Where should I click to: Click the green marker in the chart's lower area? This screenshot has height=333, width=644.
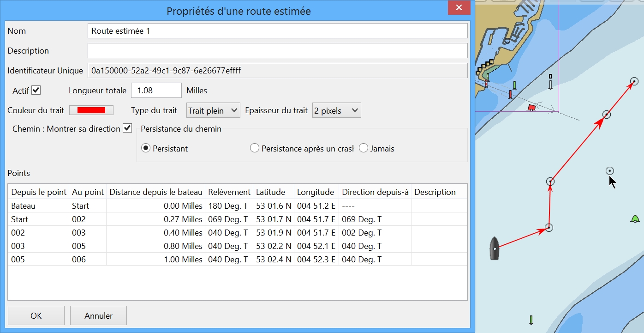pyautogui.click(x=531, y=320)
